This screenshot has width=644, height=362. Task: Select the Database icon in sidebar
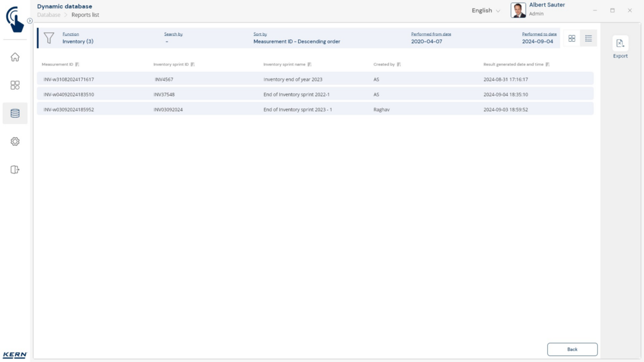tap(15, 113)
